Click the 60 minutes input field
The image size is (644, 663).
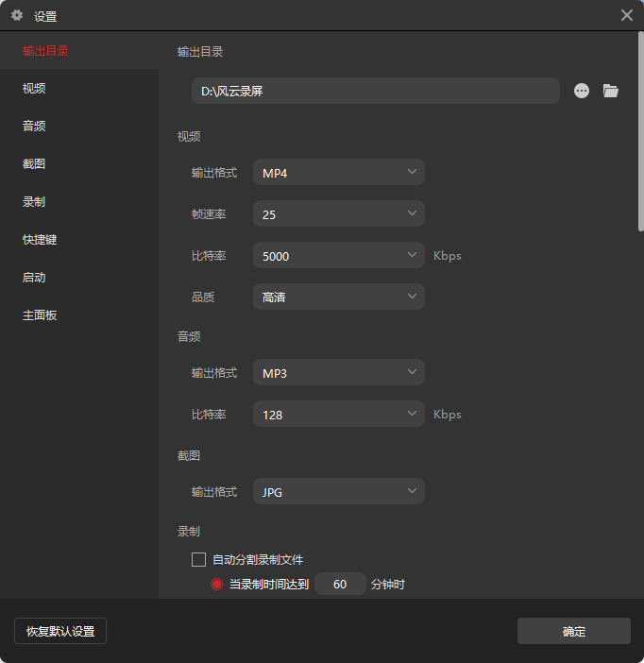coord(340,584)
